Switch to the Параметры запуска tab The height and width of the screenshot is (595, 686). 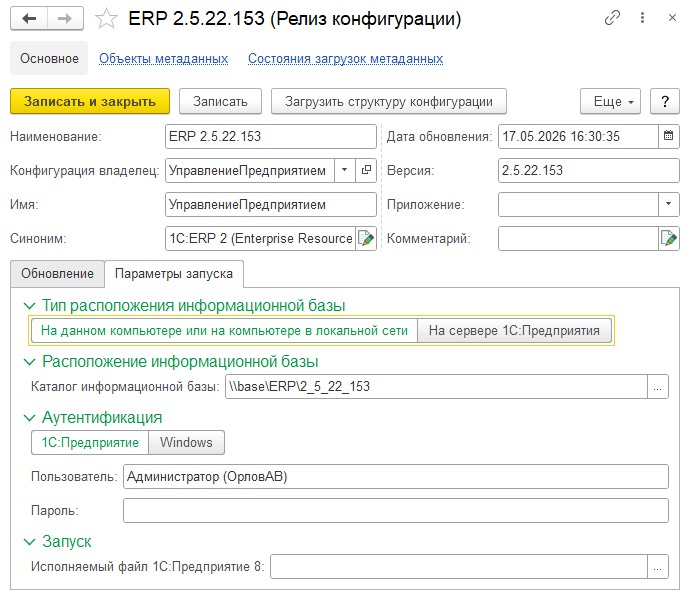coord(174,274)
